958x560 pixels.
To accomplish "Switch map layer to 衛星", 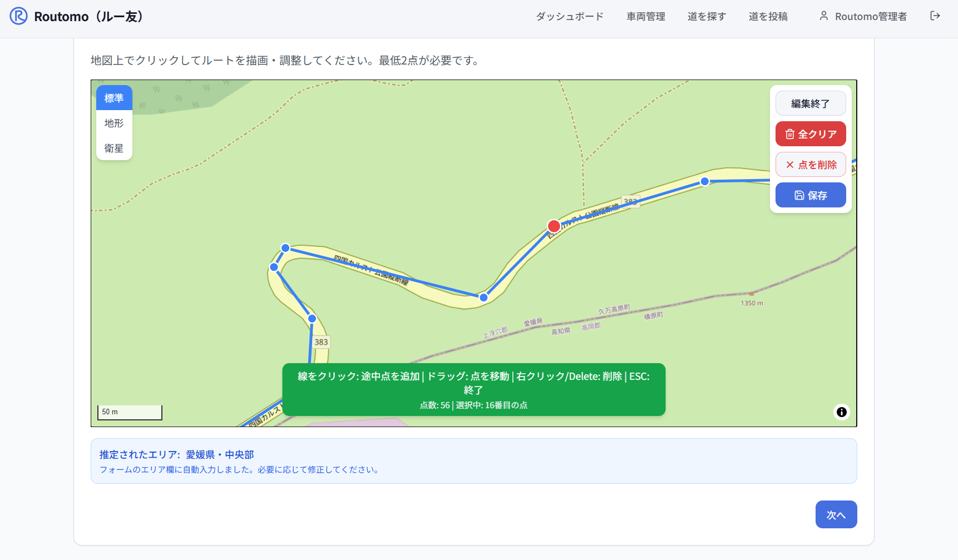I will [114, 148].
